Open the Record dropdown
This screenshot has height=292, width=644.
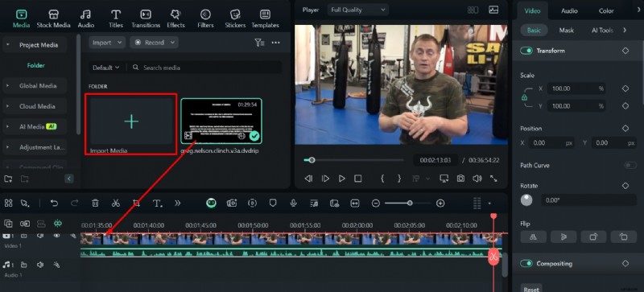click(x=155, y=43)
